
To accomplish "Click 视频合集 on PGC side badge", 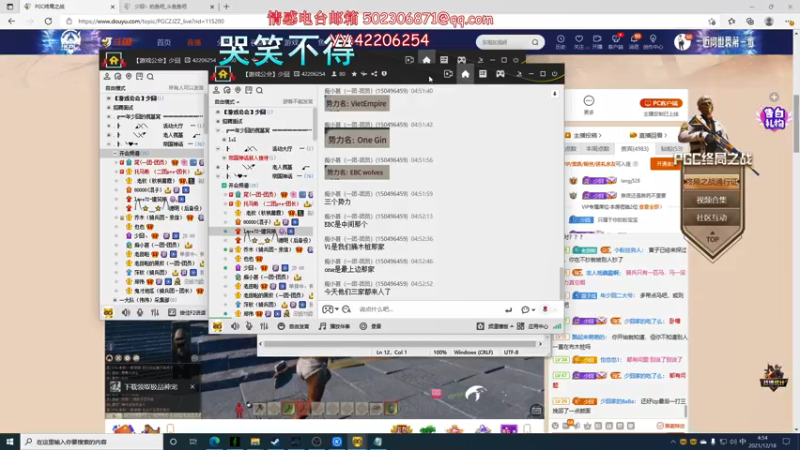I will 711,200.
